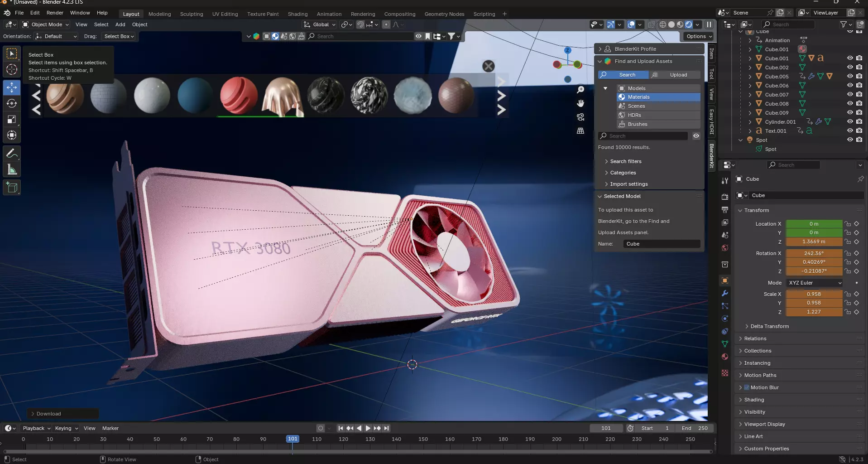Viewport: 868px width, 464px height.
Task: Close the BlenderKit asset bar
Action: point(488,66)
